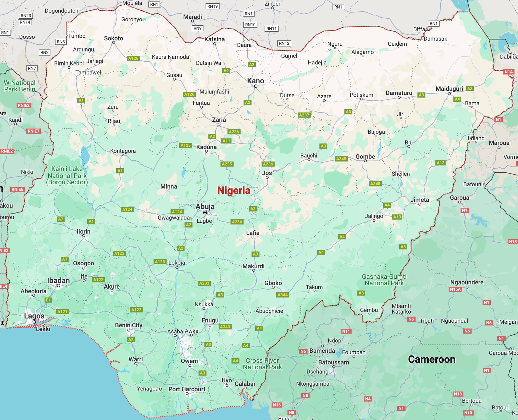The image size is (518, 420).
Task: Select the Port Harcourt city label
Action: [187, 389]
